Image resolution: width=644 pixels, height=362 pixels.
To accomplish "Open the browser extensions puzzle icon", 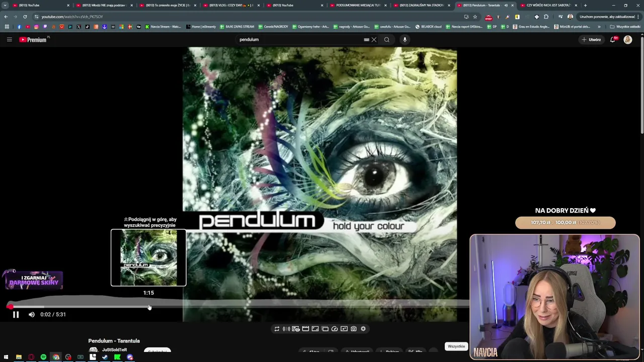I will click(x=546, y=17).
